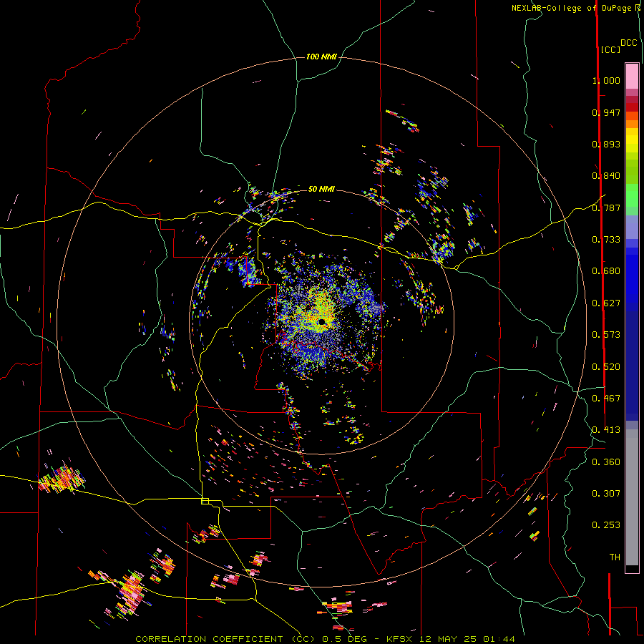
Task: Click the [CC] units label above color bar
Action: [610, 49]
